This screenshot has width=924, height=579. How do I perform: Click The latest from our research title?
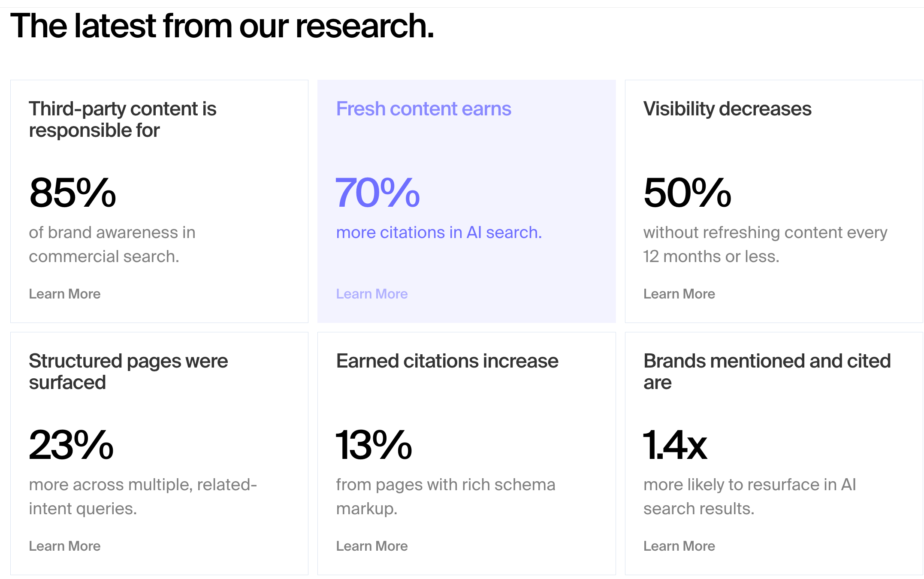click(222, 26)
